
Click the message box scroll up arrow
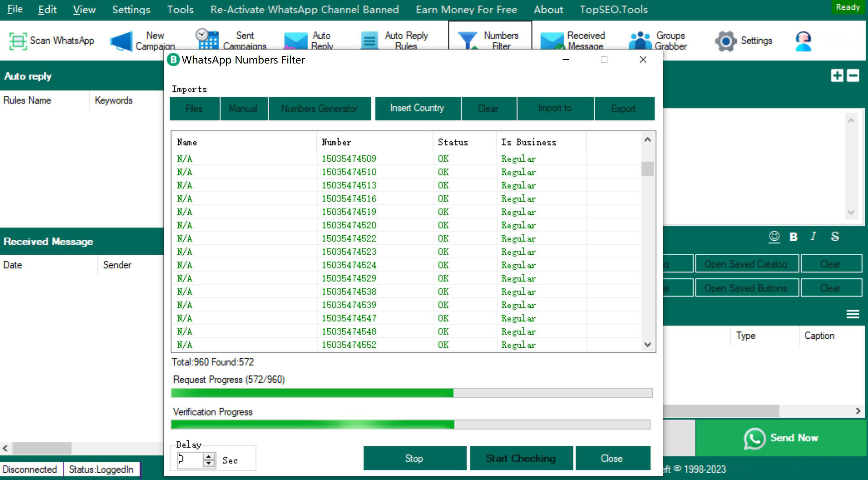coord(851,121)
